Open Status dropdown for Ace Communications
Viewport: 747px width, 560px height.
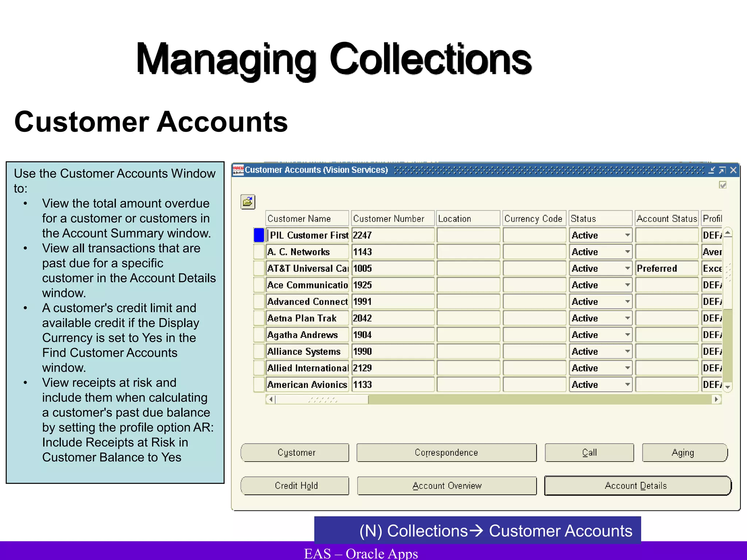627,285
